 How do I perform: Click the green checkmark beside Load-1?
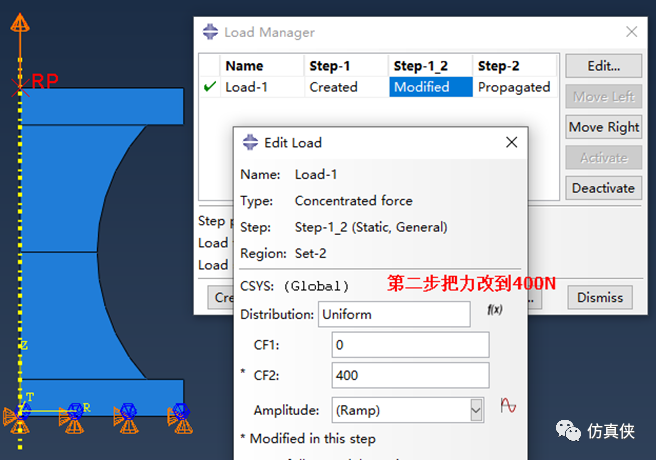[210, 87]
